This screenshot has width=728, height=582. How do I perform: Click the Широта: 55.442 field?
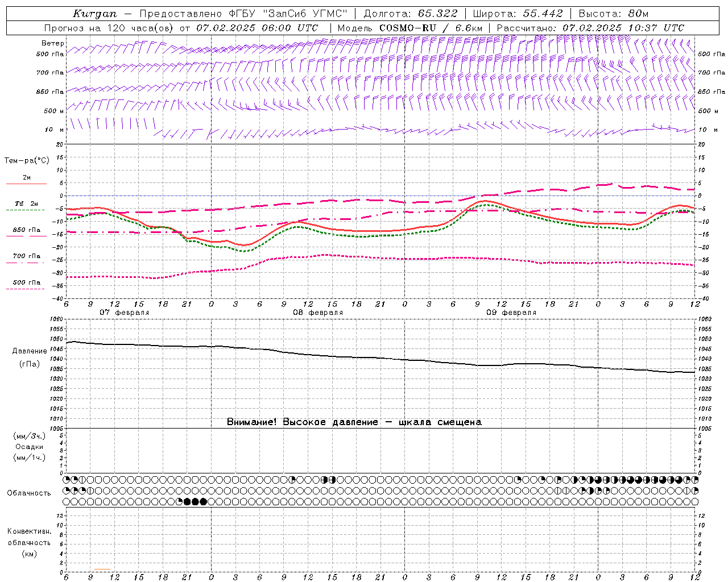pyautogui.click(x=518, y=14)
